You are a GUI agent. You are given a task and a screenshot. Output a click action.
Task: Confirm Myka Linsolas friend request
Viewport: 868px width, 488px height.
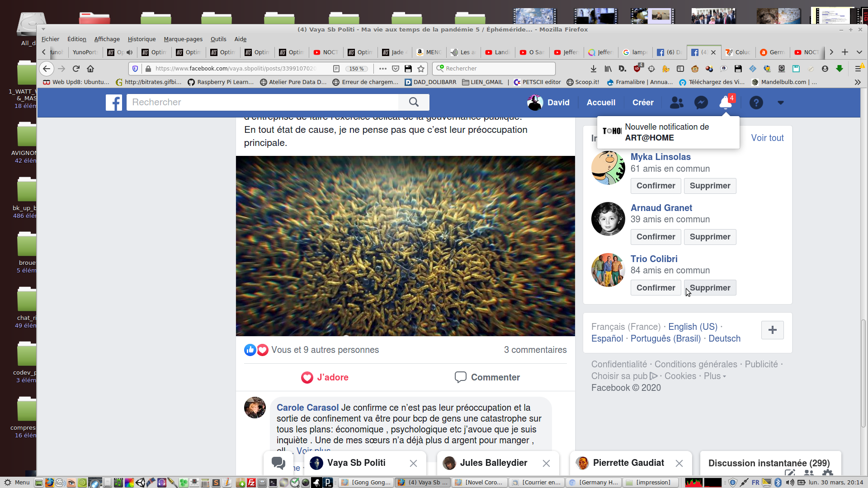tap(656, 186)
